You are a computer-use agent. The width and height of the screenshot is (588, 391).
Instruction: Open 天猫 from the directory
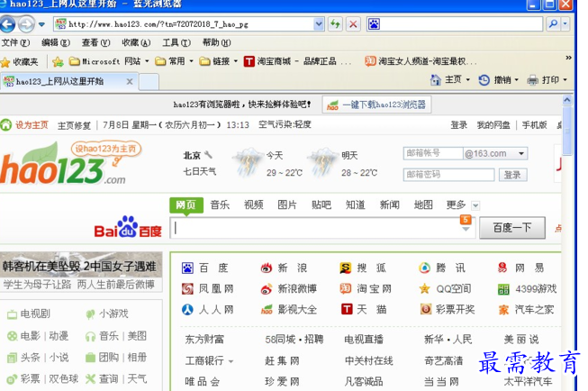pyautogui.click(x=364, y=310)
